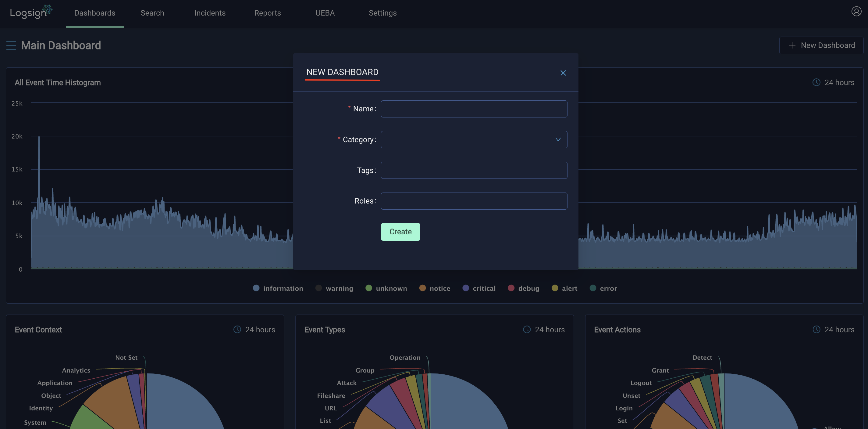Click clock icon on Event Actions panel
The width and height of the screenshot is (868, 429).
point(816,330)
